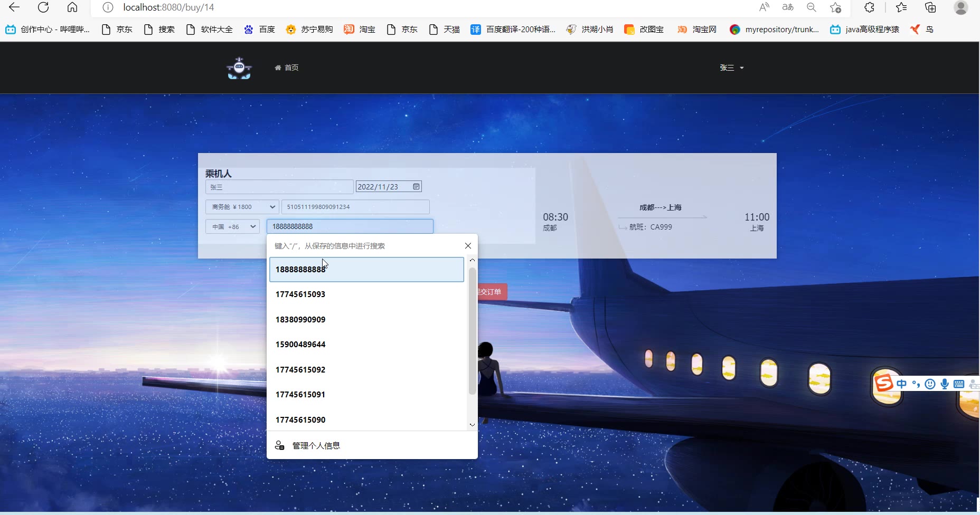Select saved number 18380990909
The width and height of the screenshot is (980, 515).
coord(366,320)
